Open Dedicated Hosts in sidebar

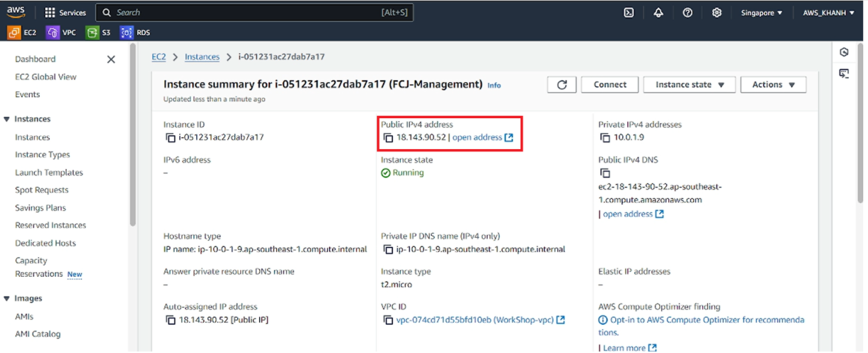[45, 243]
